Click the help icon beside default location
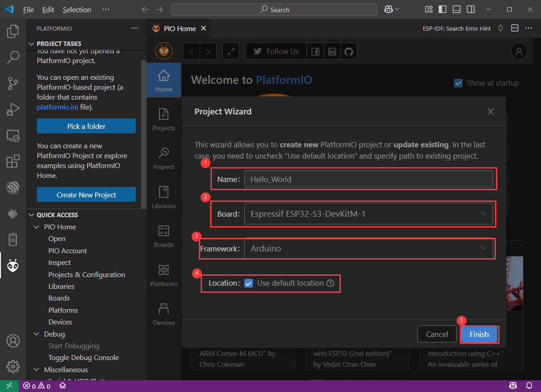The width and height of the screenshot is (541, 392). click(x=330, y=283)
